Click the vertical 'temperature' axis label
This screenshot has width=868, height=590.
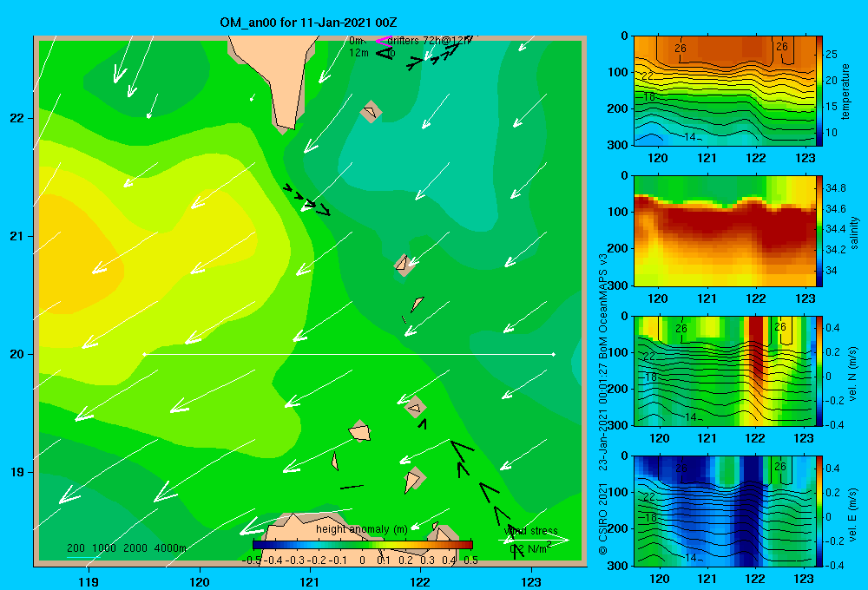845,91
